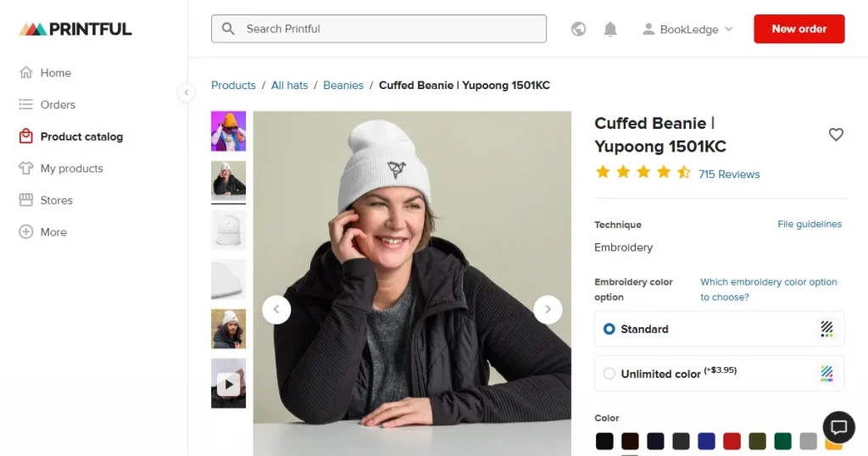Click the New order button
This screenshot has width=868, height=456.
[798, 29]
